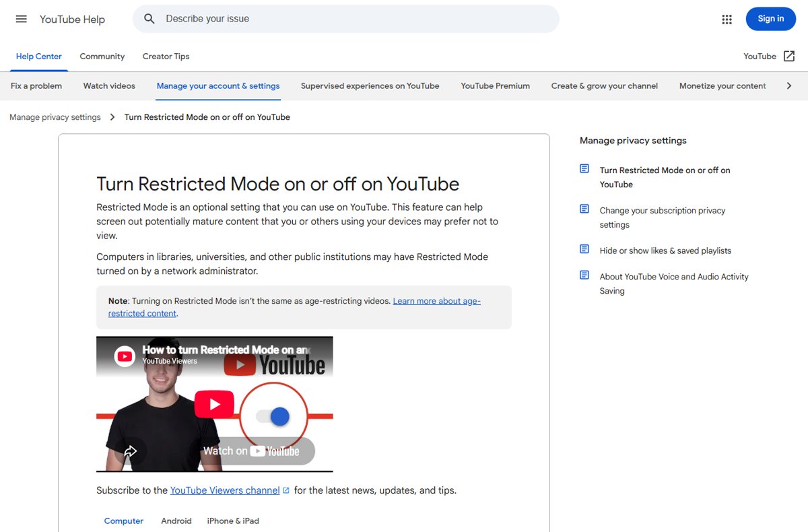Open the Fix a problem category
Viewport: 808px width, 532px height.
point(36,86)
